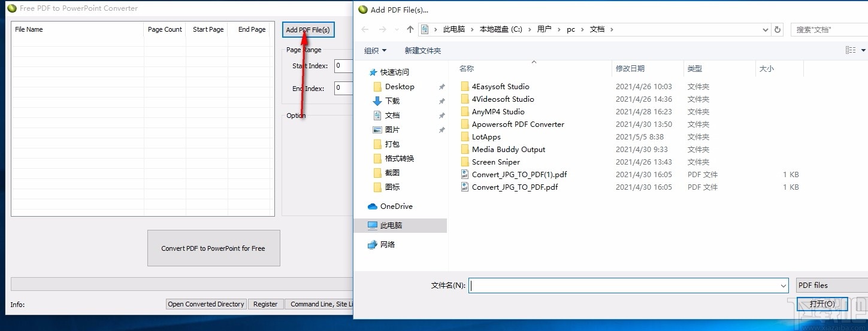Unpin 下载 using its pin icon

(x=441, y=101)
